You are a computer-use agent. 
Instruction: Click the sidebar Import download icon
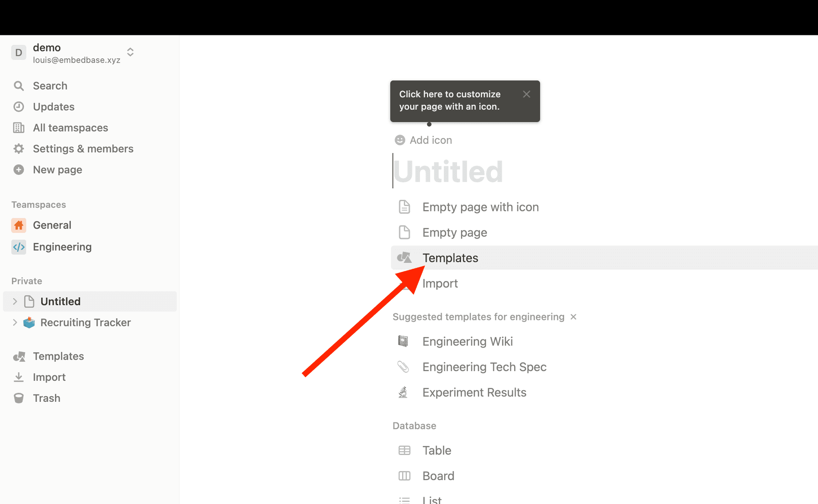tap(19, 377)
